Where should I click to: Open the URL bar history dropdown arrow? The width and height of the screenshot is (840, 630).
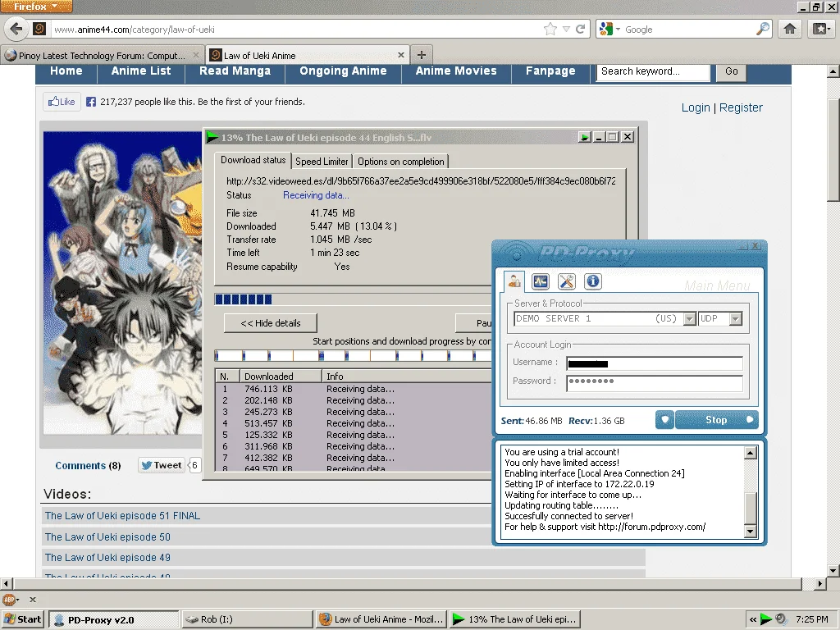click(566, 29)
